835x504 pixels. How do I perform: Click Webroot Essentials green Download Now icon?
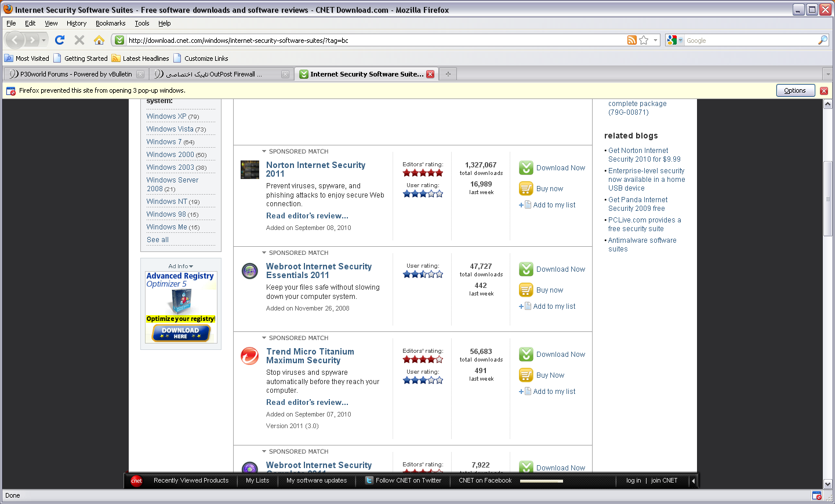526,269
